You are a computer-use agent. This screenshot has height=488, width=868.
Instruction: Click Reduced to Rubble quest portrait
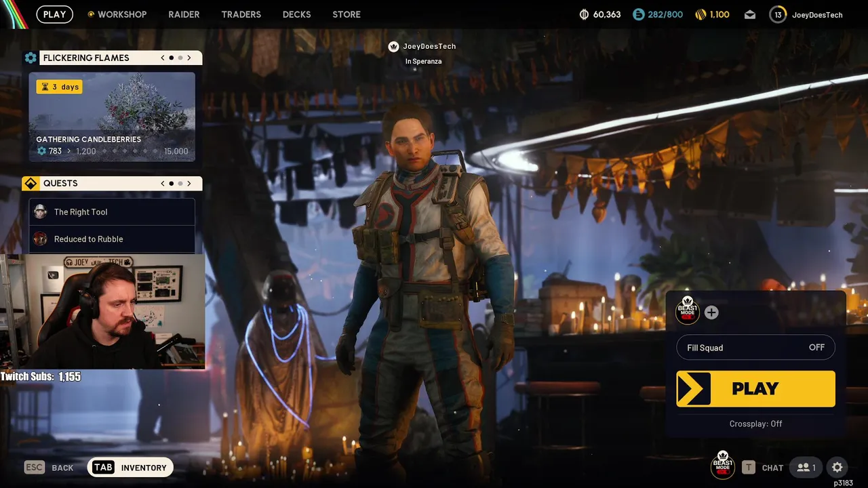(x=40, y=239)
